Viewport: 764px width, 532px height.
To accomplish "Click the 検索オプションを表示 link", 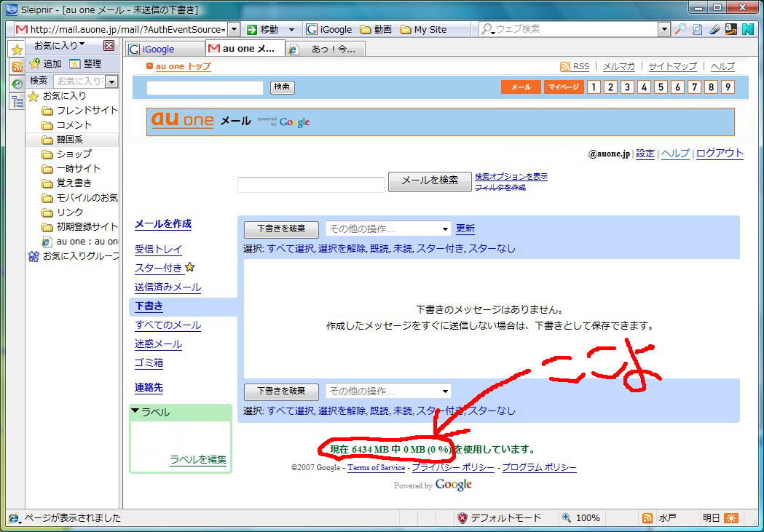I will (x=511, y=177).
